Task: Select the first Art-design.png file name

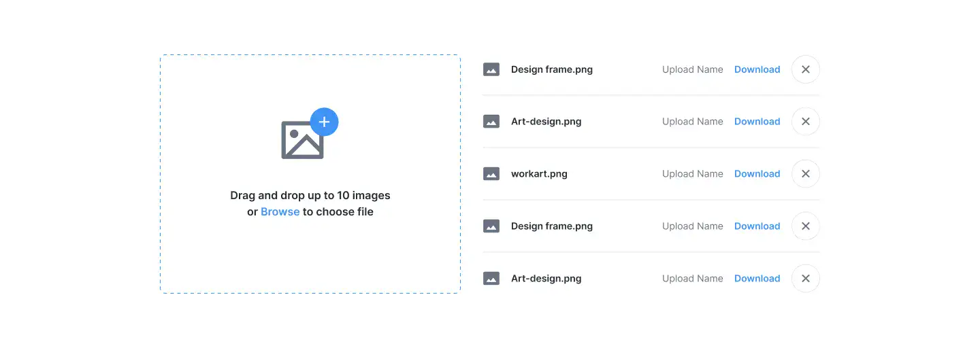Action: pos(546,122)
